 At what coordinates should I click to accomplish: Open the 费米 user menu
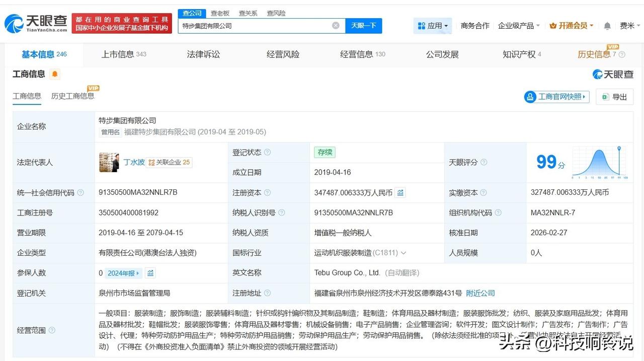click(630, 26)
